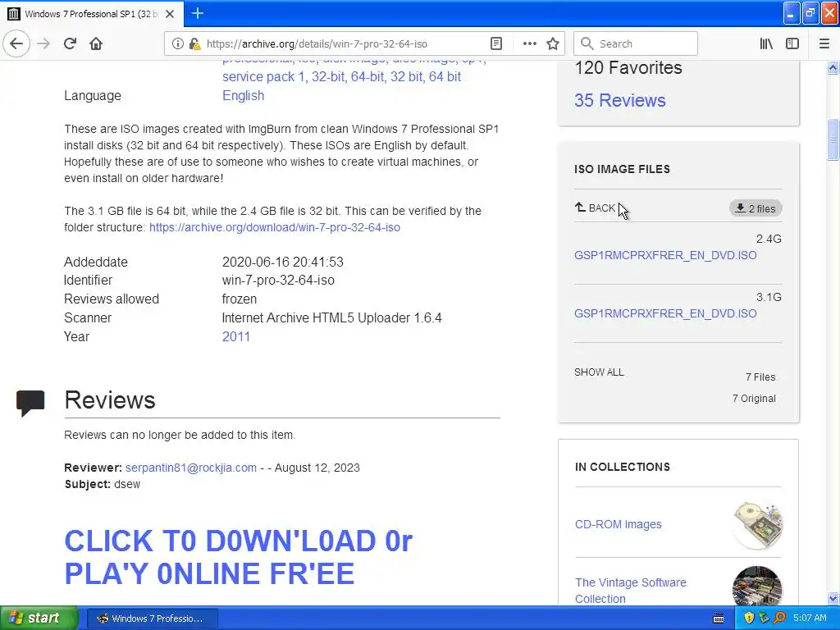Open the Library bookshelf icon
Viewport: 840px width, 630px height.
pyautogui.click(x=766, y=43)
